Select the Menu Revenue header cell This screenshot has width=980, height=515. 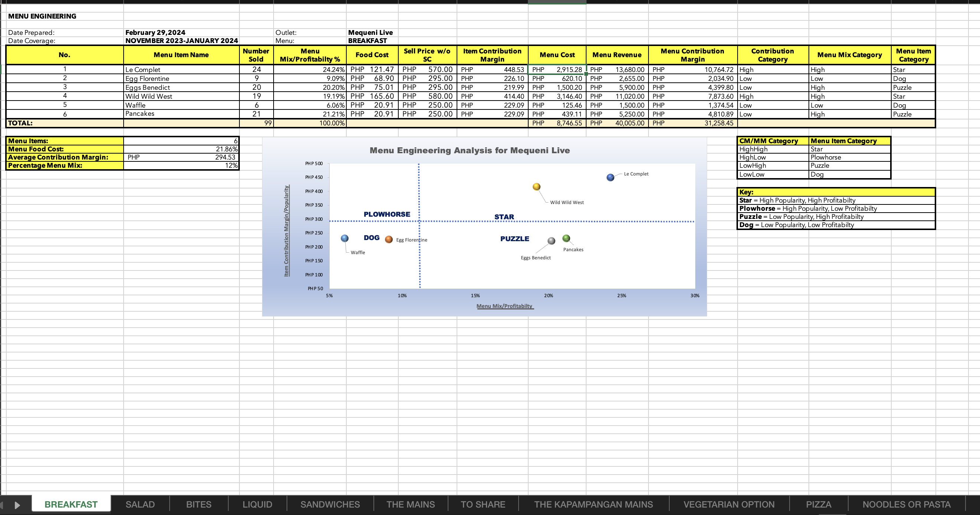617,55
